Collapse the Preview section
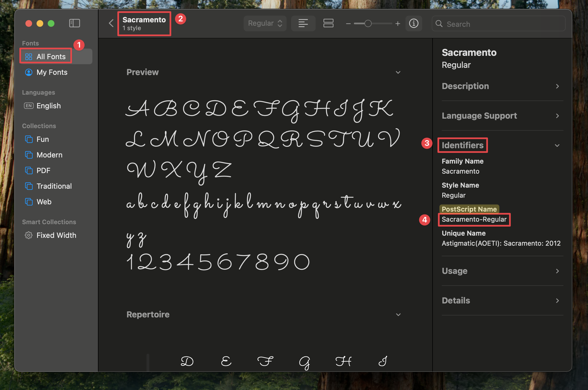 (398, 72)
